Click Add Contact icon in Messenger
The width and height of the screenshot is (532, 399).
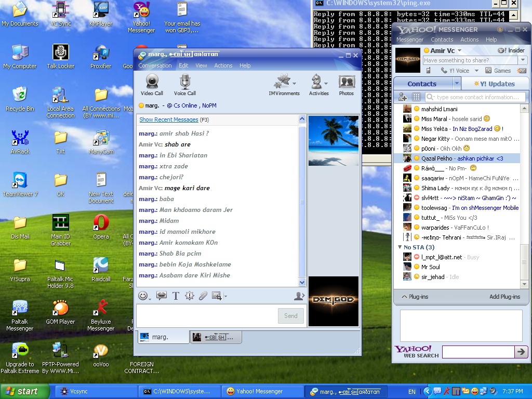coord(403,97)
